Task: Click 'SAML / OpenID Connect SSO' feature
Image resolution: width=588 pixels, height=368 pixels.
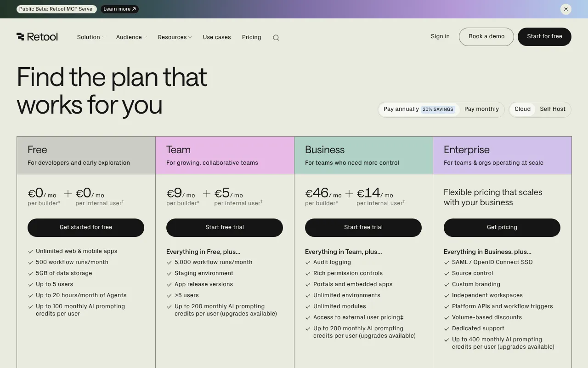Action: pyautogui.click(x=492, y=262)
